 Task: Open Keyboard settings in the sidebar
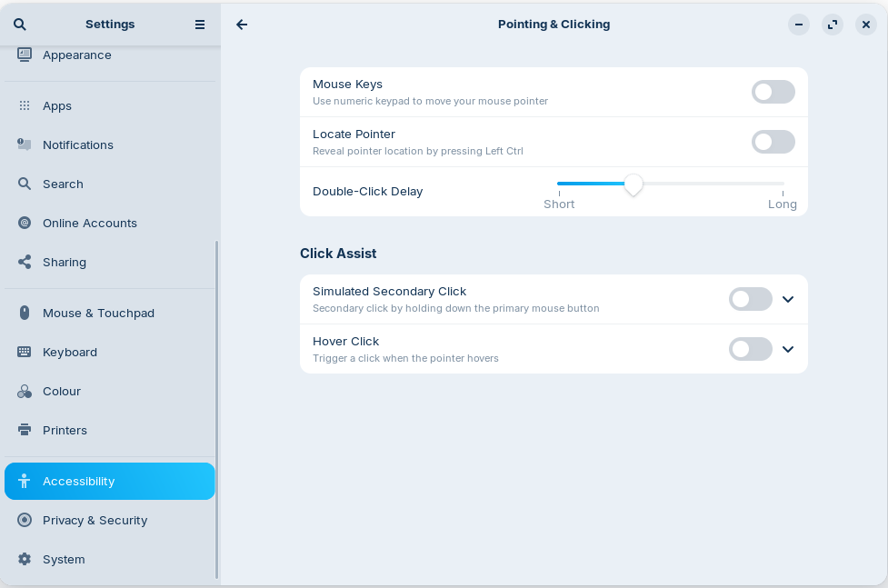(70, 352)
